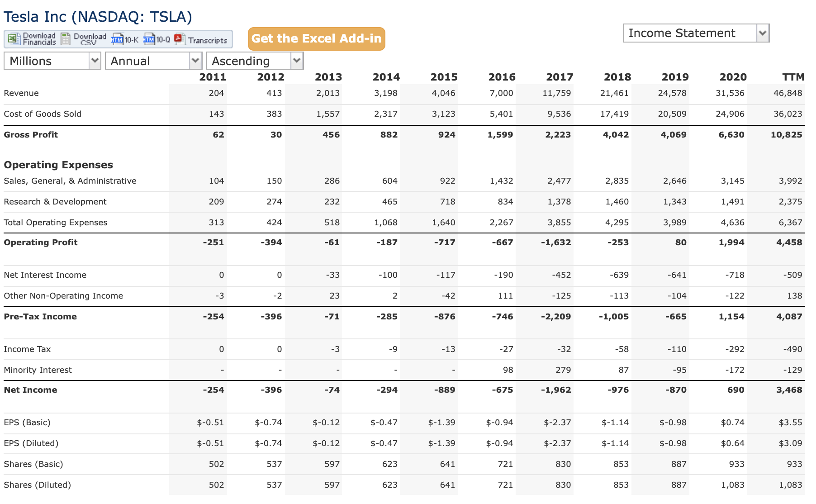Click the Operating Expenses section heading
Image resolution: width=816 pixels, height=504 pixels.
[58, 165]
